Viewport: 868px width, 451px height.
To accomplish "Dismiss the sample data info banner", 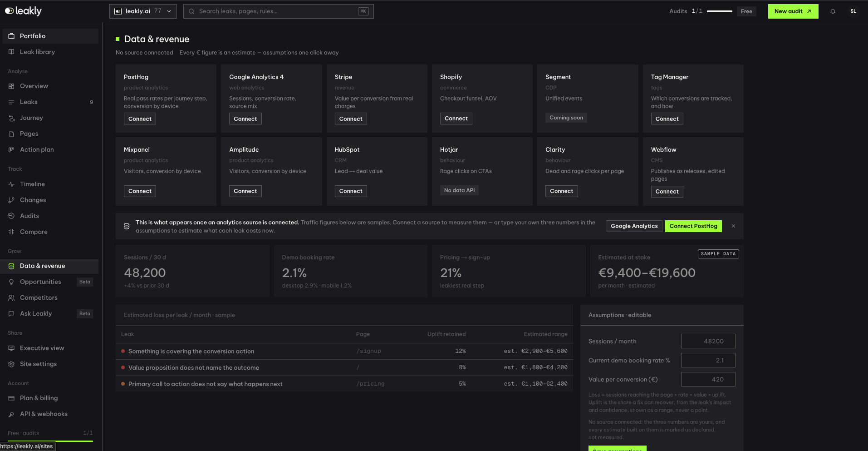I will tap(733, 226).
